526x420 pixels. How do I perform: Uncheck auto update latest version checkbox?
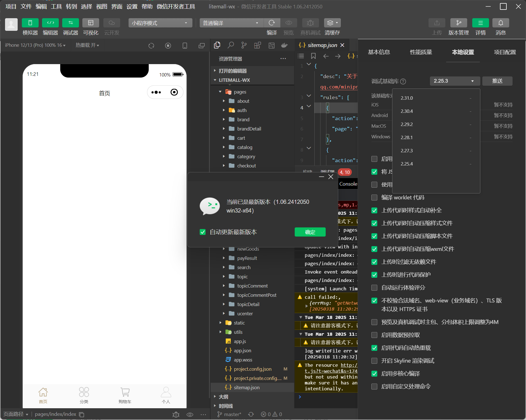(203, 232)
